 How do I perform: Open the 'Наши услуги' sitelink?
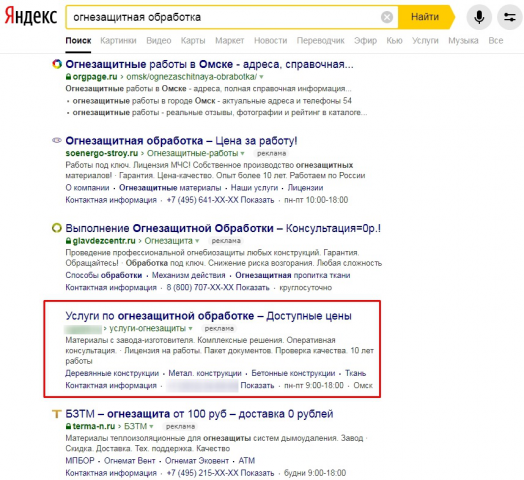pyautogui.click(x=254, y=188)
